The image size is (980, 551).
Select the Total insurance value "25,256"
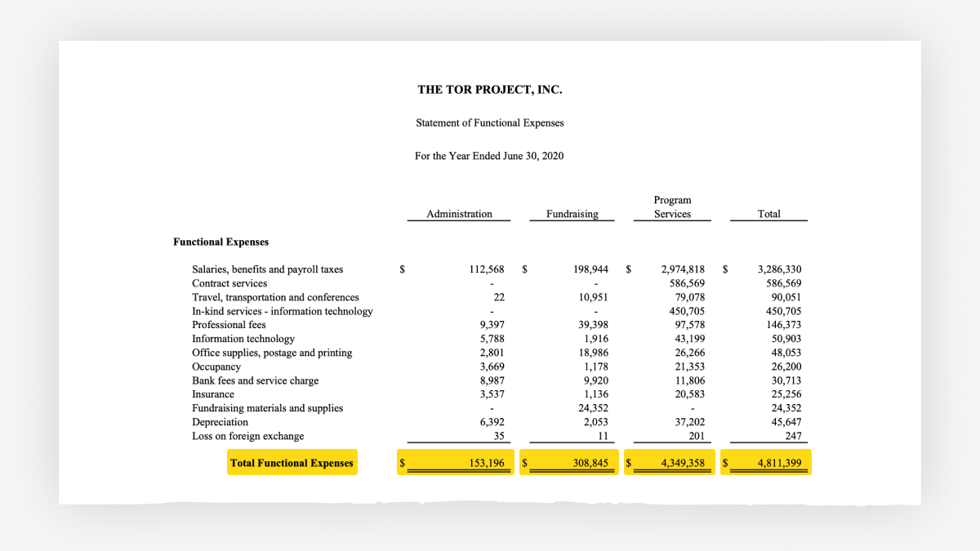point(786,394)
